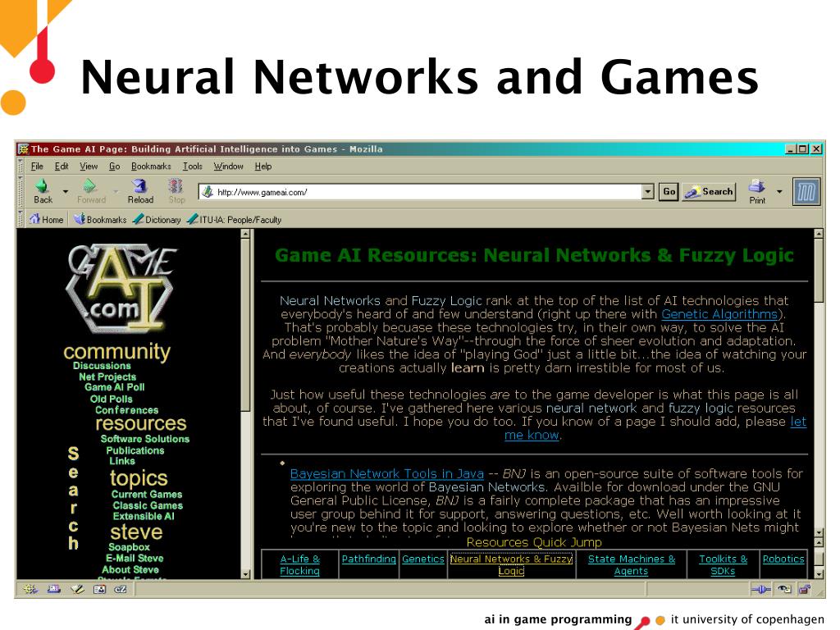The image size is (840, 630).
Task: Open the URL bar history dropdown
Action: (648, 192)
